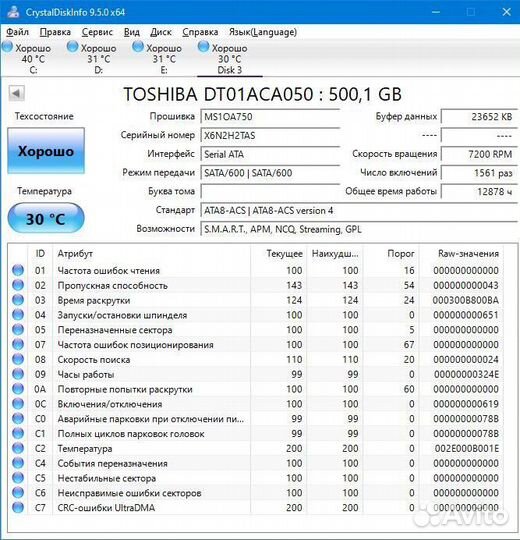
Task: Open the Правка menu
Action: (55, 32)
